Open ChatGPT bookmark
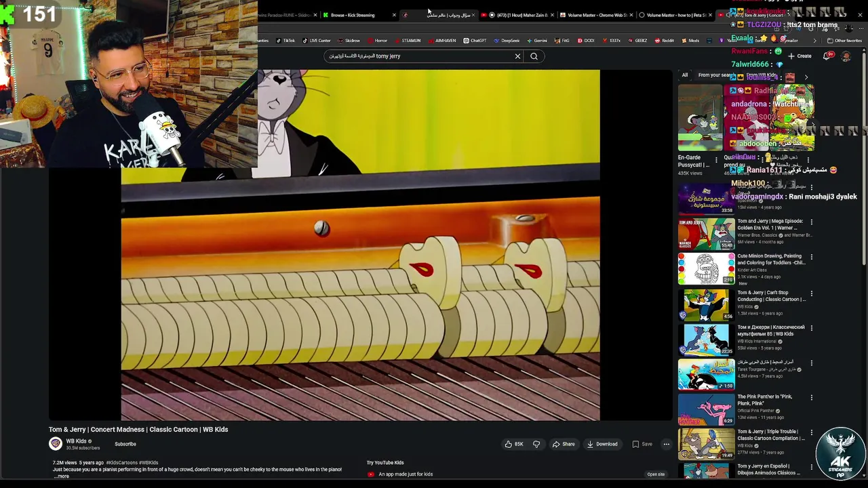Viewport: 868px width, 488px height. [x=475, y=41]
